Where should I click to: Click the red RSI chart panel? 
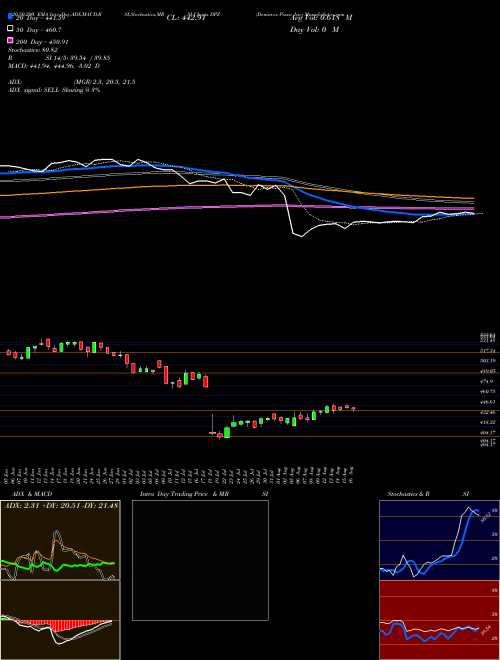pos(439,620)
